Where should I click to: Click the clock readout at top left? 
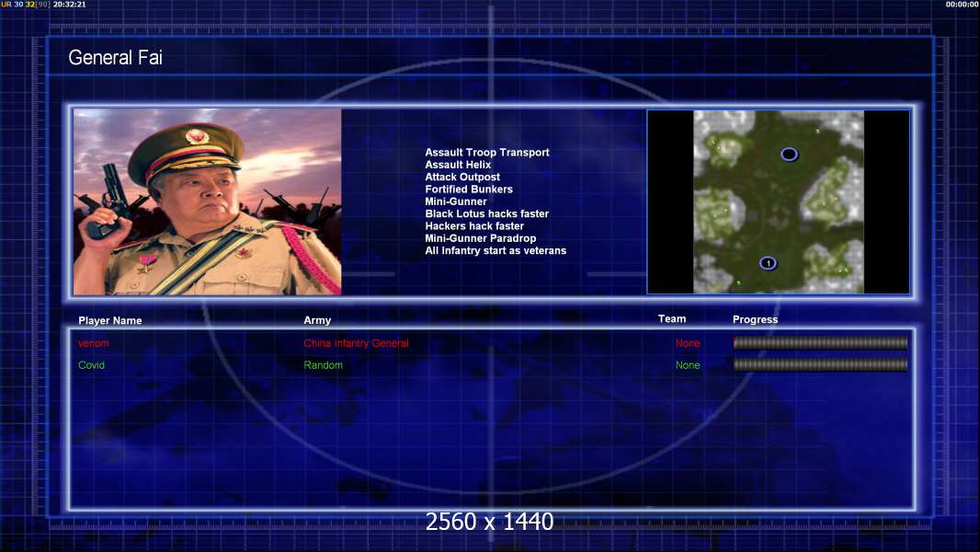coord(69,5)
